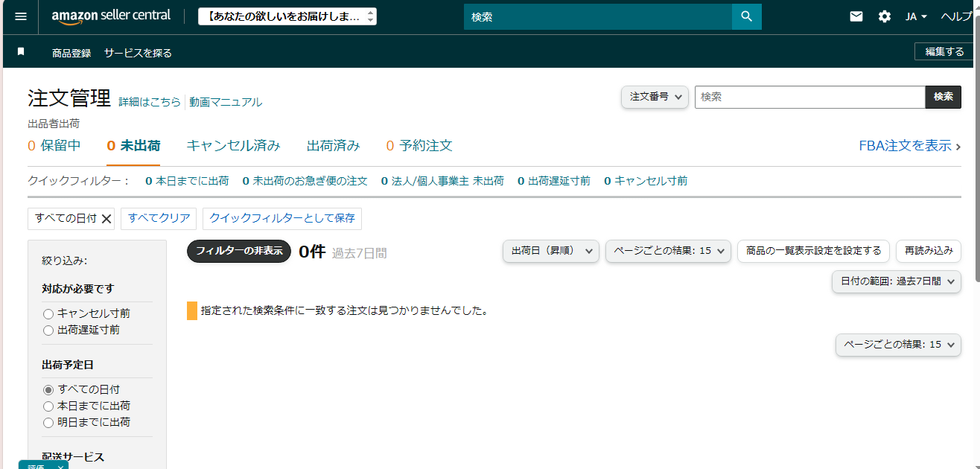
Task: Switch to the キャンセル済み tab
Action: (233, 146)
